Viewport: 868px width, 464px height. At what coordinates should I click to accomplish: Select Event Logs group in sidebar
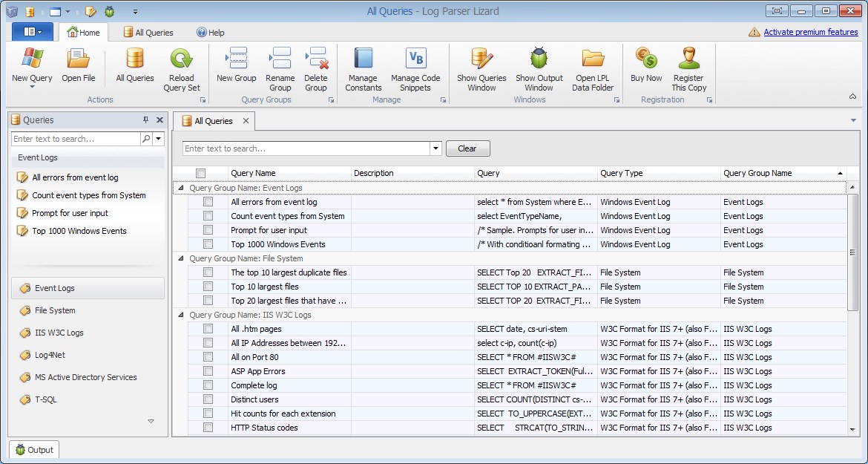click(x=88, y=288)
